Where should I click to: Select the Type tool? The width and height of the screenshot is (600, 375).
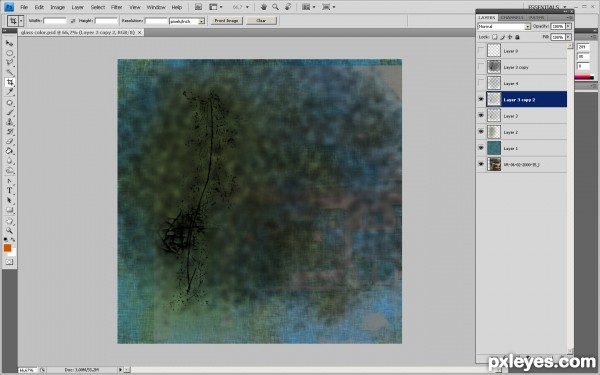[x=10, y=191]
